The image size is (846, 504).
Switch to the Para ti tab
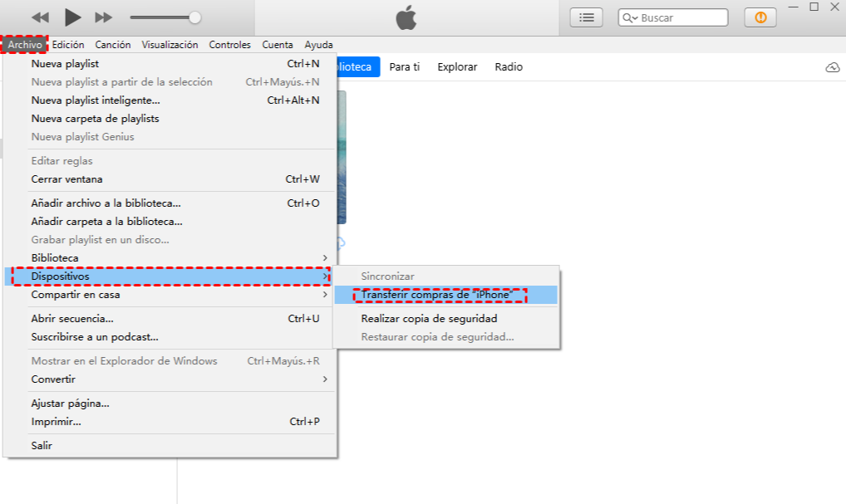coord(405,67)
